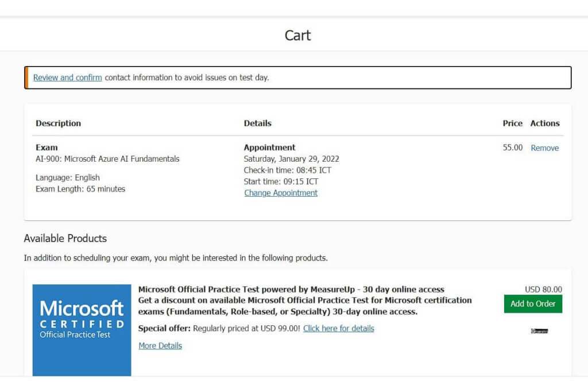
Task: Open Click here for details link
Action: (x=338, y=329)
